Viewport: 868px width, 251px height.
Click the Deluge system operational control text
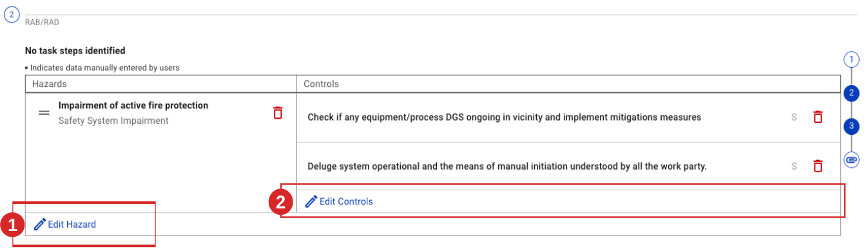click(x=507, y=166)
